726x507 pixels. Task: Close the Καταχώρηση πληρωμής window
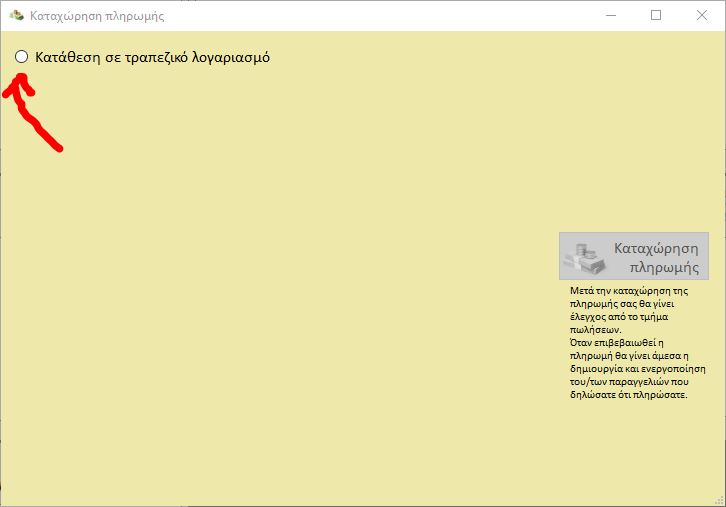pos(701,15)
